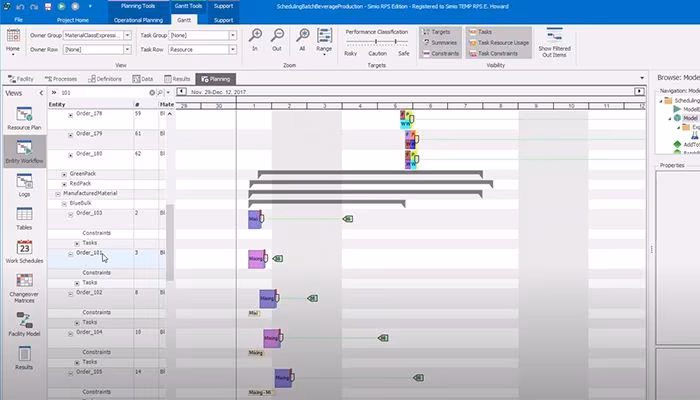The image size is (700, 400).
Task: Move the timeline to earlier dates
Action: pyautogui.click(x=181, y=92)
